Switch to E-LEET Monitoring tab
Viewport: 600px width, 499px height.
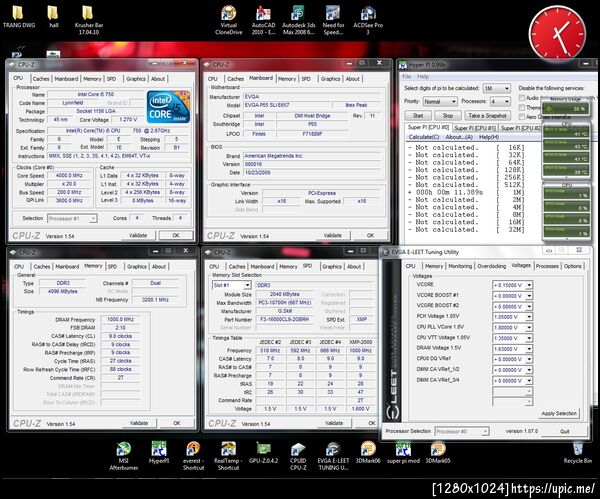pos(460,266)
